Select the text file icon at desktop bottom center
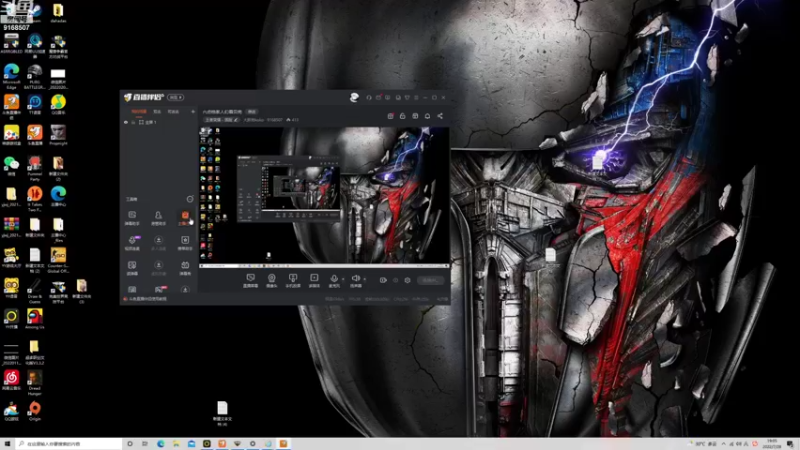The width and height of the screenshot is (800, 450). tap(222, 413)
